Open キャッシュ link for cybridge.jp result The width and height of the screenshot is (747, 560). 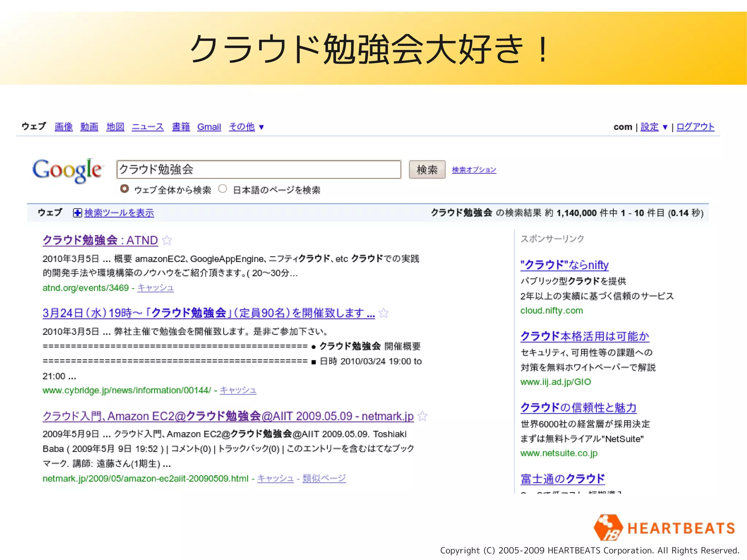(238, 390)
